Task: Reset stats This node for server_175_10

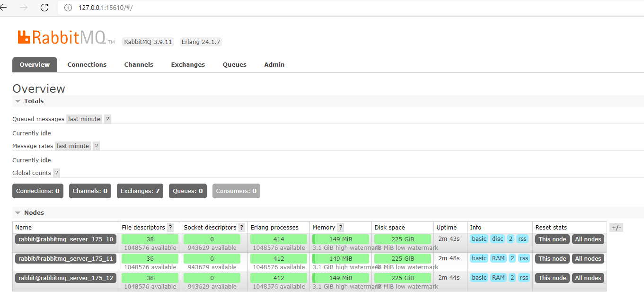Action: (552, 239)
